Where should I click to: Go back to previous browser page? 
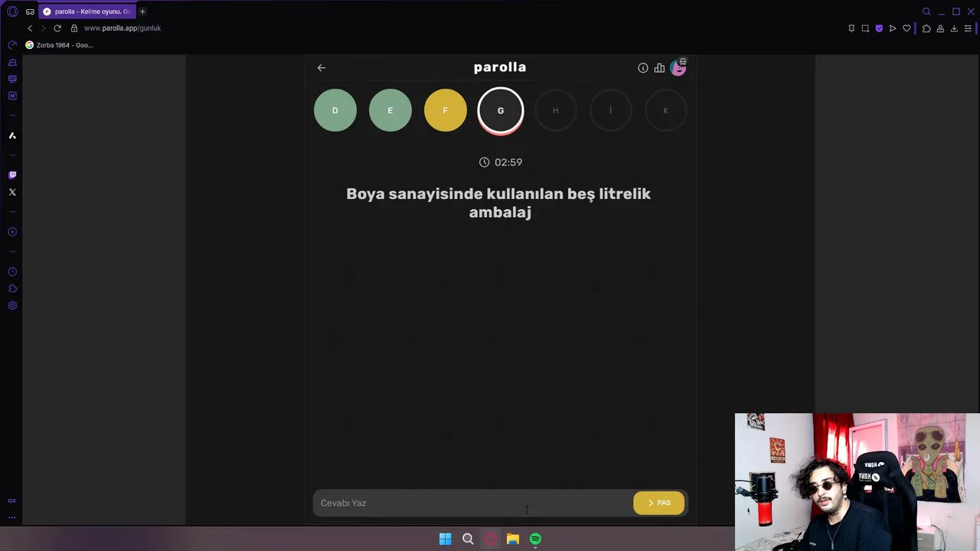tap(30, 28)
